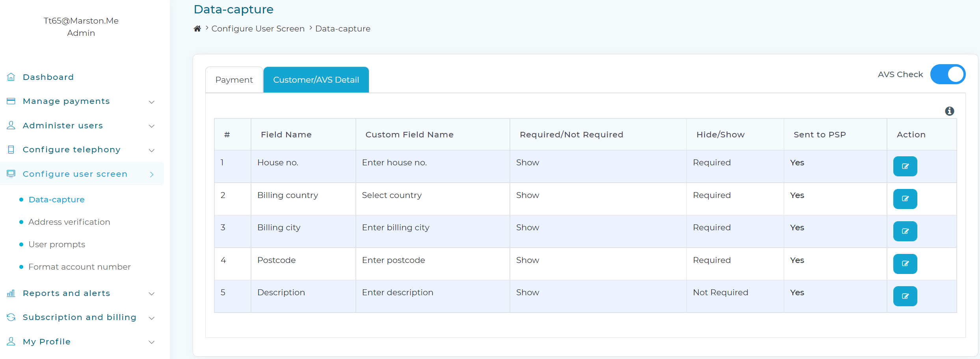This screenshot has height=359, width=980.
Task: Click the edit icon for House no. row
Action: (905, 166)
